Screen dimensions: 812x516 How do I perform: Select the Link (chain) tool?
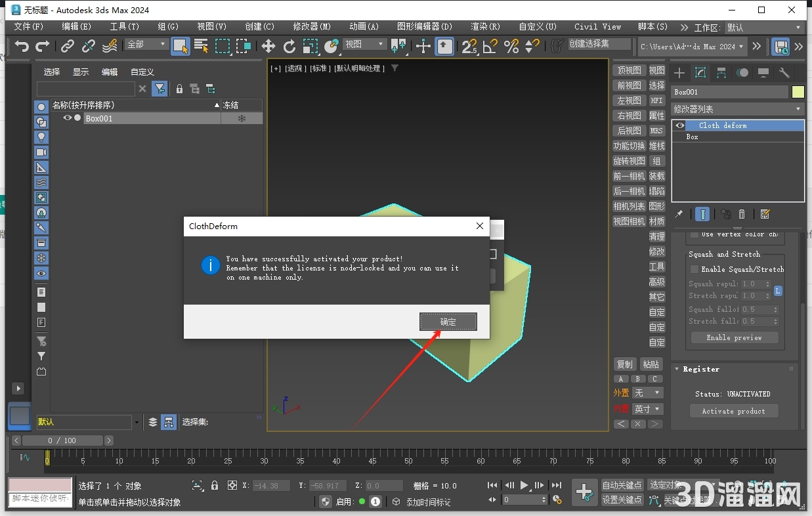[x=68, y=46]
